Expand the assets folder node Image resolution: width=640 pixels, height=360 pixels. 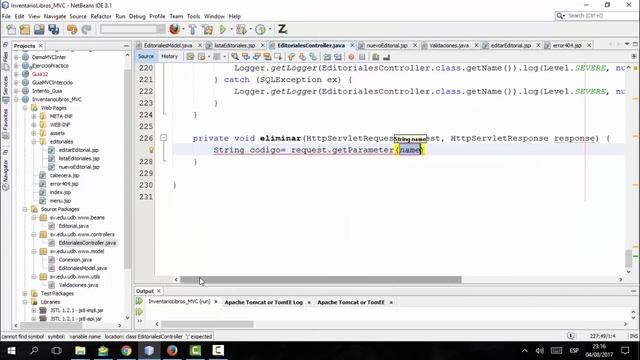pyautogui.click(x=34, y=133)
